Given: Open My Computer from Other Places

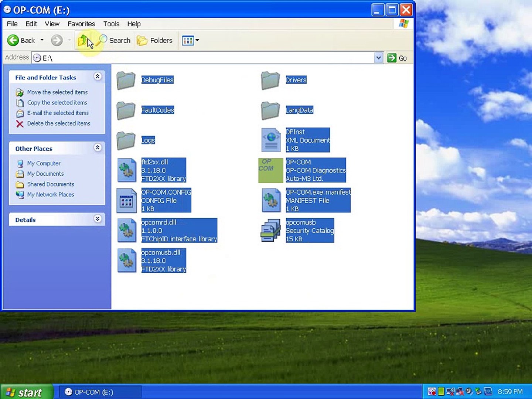Looking at the screenshot, I should [44, 163].
